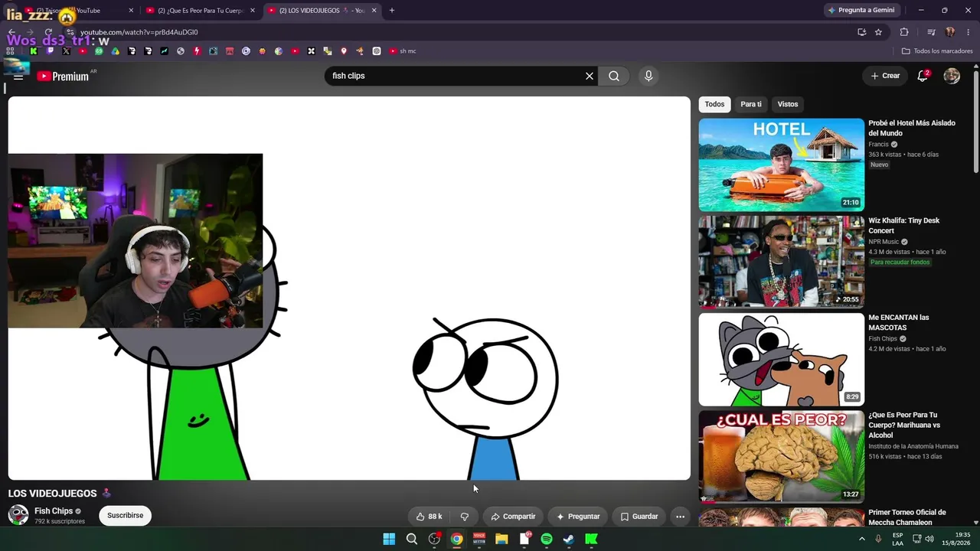Save the video with Guardar
Image resolution: width=980 pixels, height=551 pixels.
tap(639, 517)
